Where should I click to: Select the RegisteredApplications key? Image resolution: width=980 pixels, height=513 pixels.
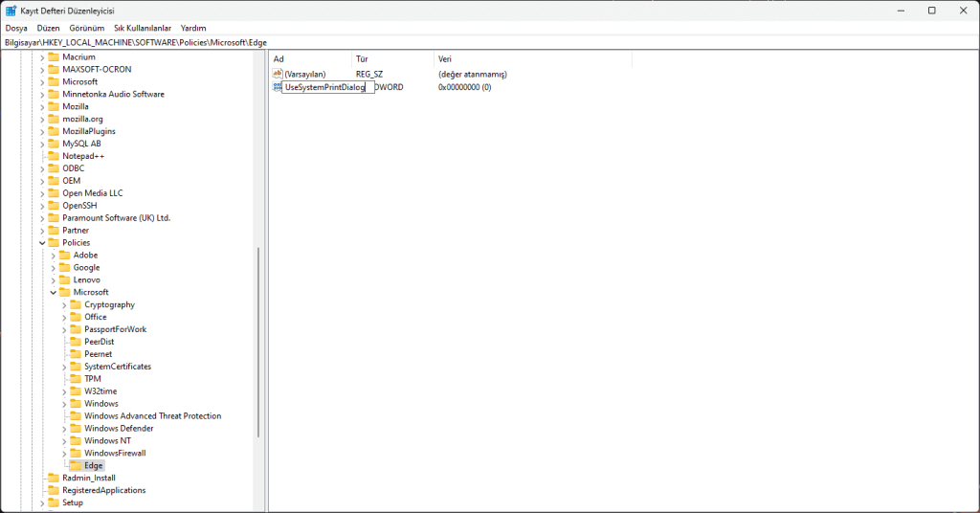tap(103, 490)
